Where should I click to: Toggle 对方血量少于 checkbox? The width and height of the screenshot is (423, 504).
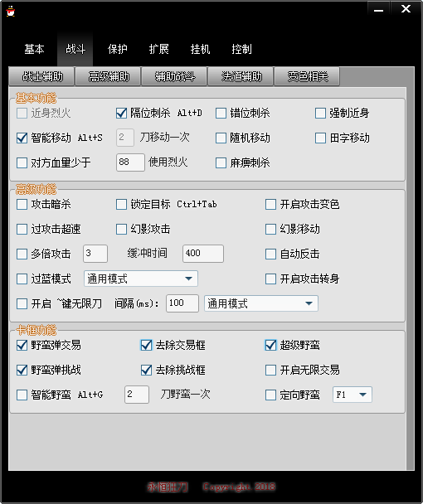(x=22, y=162)
